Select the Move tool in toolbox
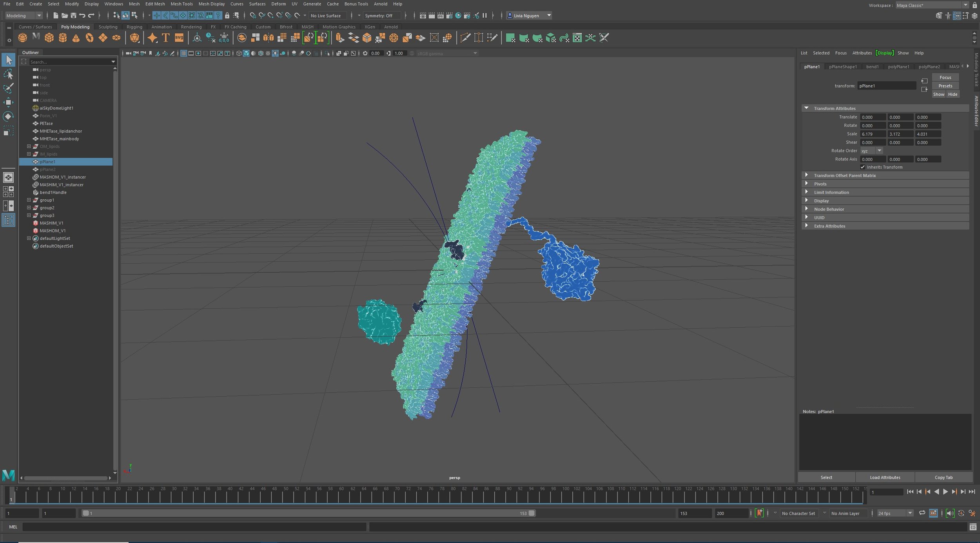980x543 pixels. 8,102
